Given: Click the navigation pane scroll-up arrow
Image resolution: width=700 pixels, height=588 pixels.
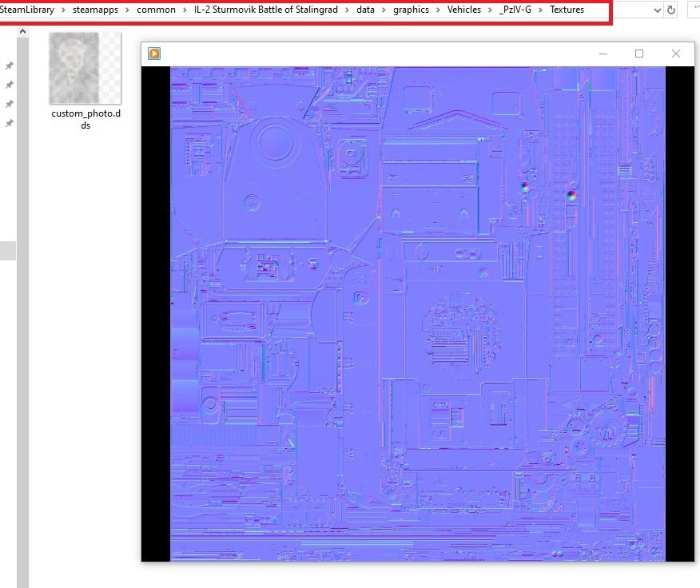Looking at the screenshot, I should (22, 32).
